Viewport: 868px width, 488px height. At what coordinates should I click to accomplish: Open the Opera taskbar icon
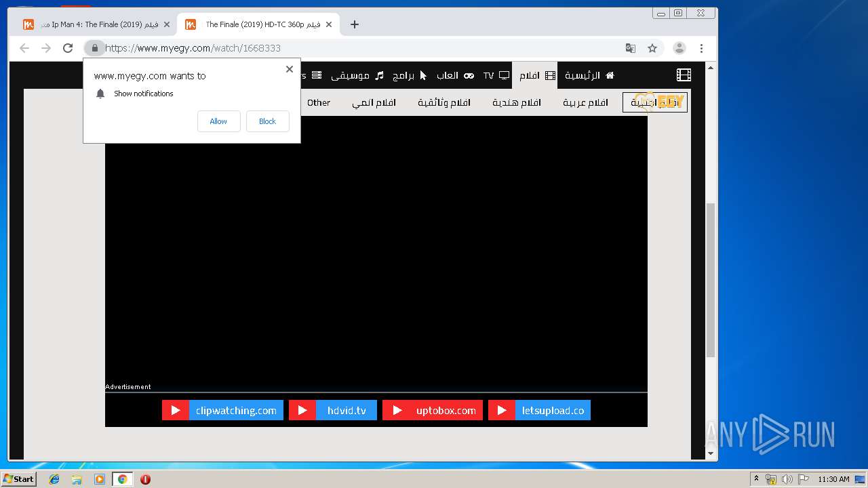pos(145,479)
